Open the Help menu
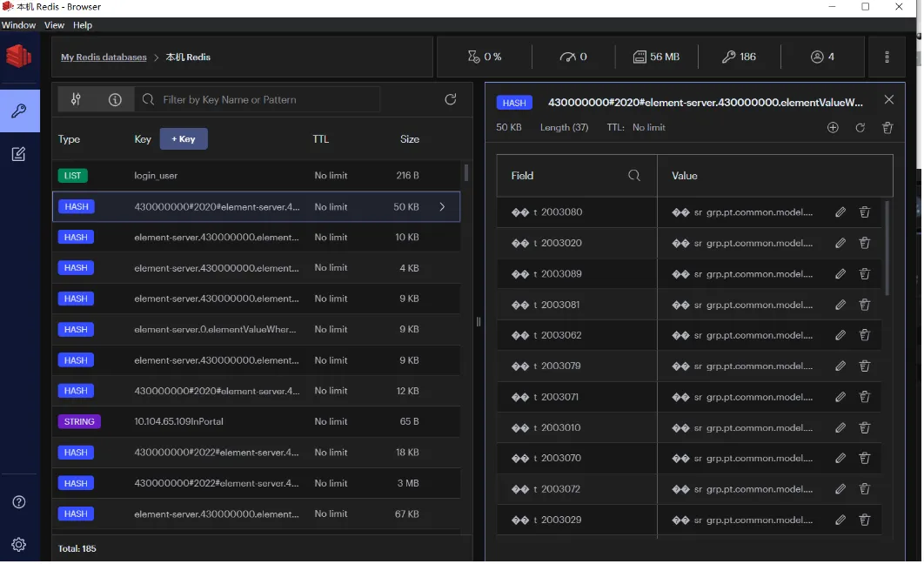 tap(83, 24)
